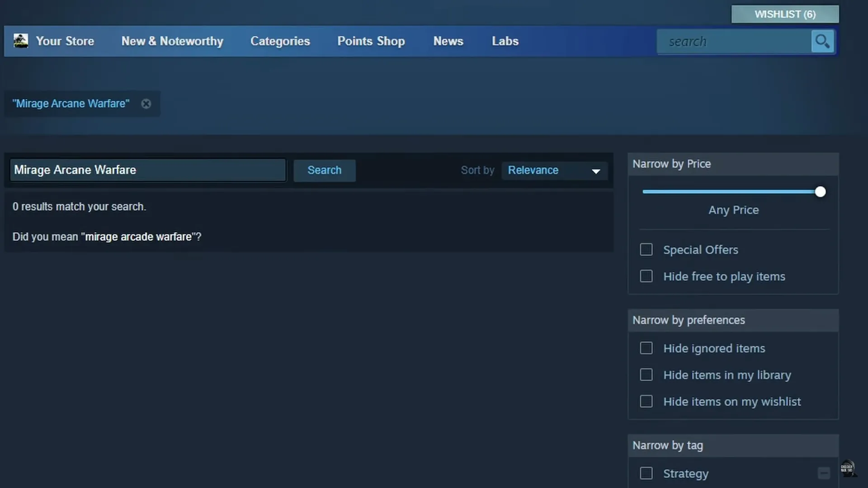Check Hide free to play items
This screenshot has height=488, width=868.
click(646, 276)
